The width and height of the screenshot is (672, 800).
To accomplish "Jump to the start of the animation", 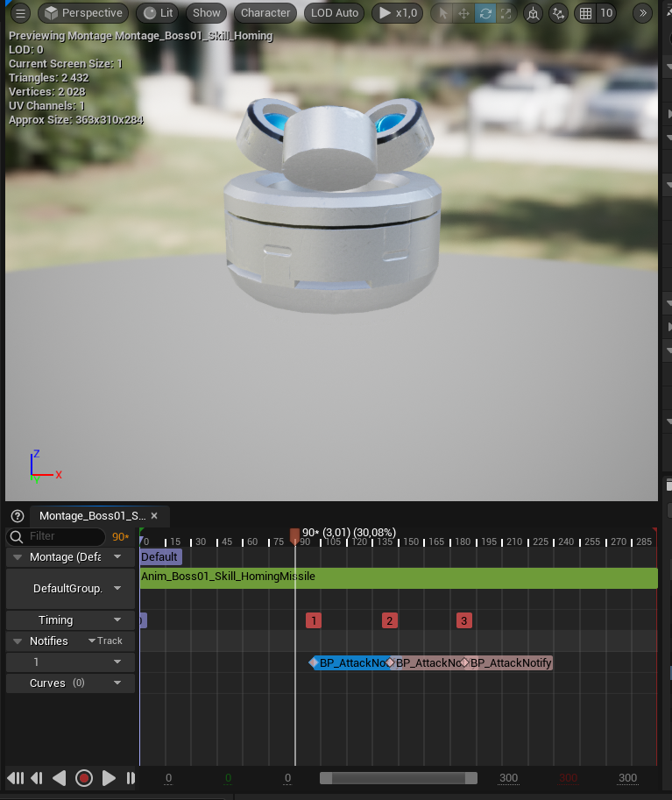I will pyautogui.click(x=15, y=778).
